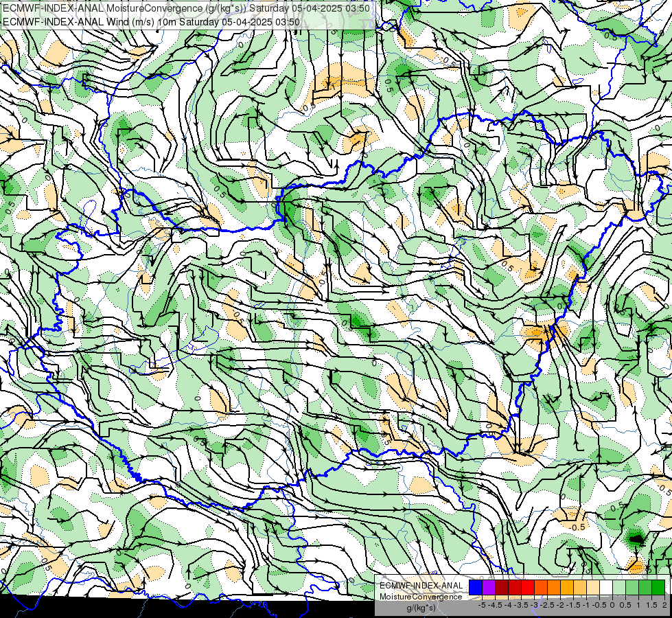Click the MoistureConvergence title line at top
This screenshot has height=618, width=672.
(187, 8)
